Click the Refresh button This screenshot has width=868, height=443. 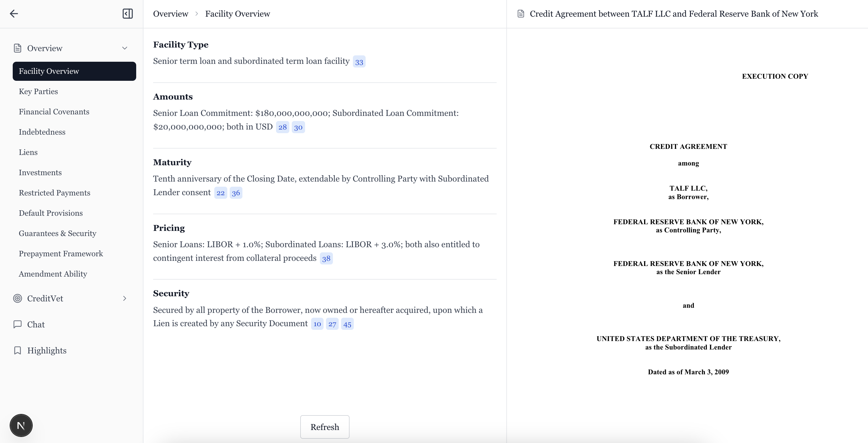pyautogui.click(x=324, y=427)
